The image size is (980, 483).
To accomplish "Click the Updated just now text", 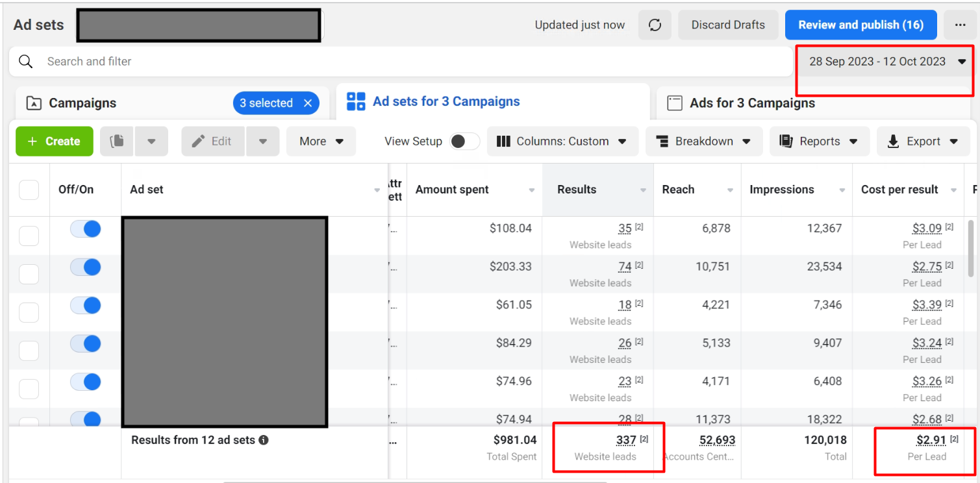I will pos(580,25).
